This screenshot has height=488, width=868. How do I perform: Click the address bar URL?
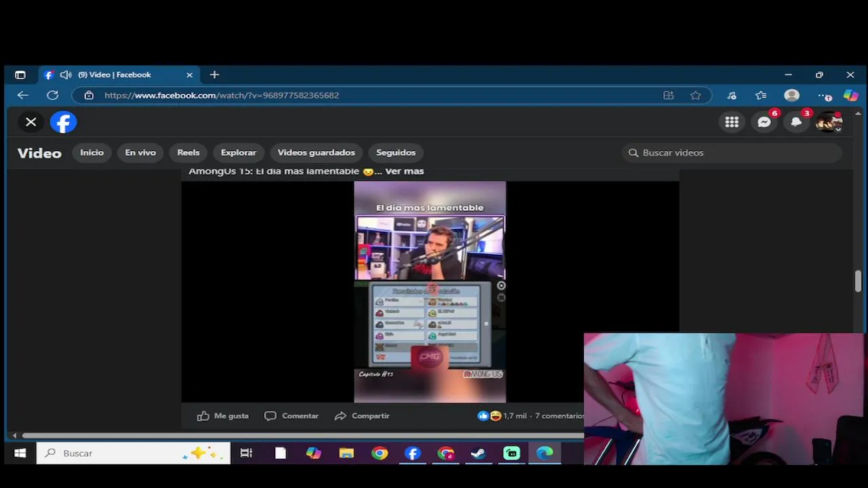click(222, 96)
